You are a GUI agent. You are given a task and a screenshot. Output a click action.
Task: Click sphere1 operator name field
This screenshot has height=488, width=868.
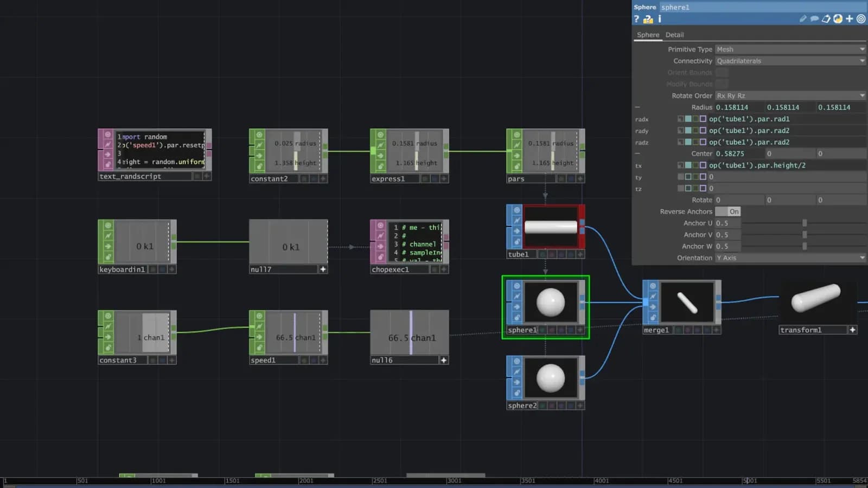[x=763, y=7]
